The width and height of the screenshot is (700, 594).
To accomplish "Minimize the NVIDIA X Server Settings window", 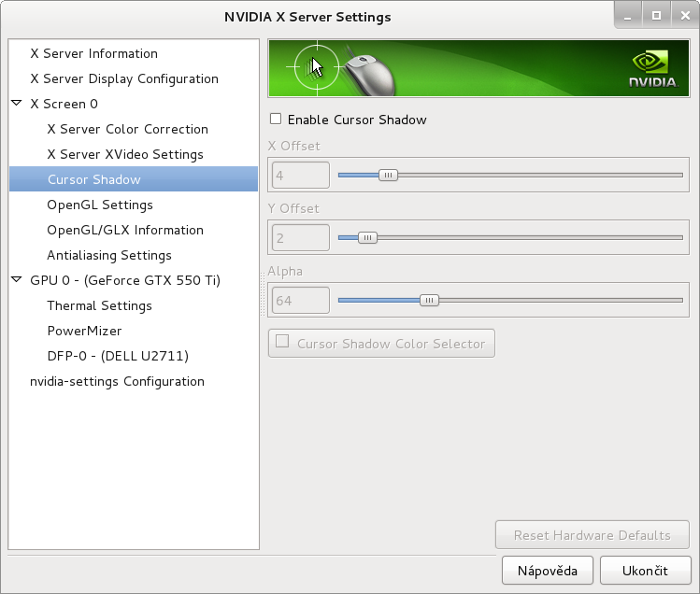I will pyautogui.click(x=628, y=16).
